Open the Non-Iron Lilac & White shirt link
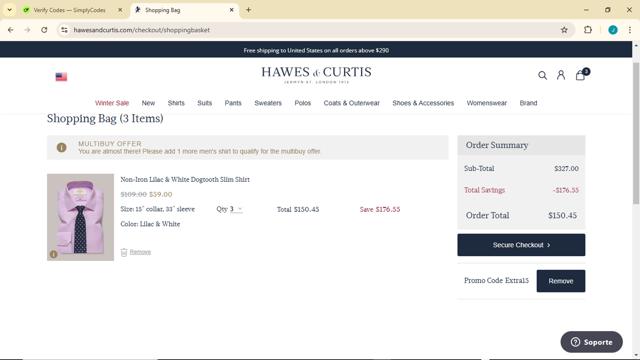Image resolution: width=640 pixels, height=360 pixels. tap(185, 180)
